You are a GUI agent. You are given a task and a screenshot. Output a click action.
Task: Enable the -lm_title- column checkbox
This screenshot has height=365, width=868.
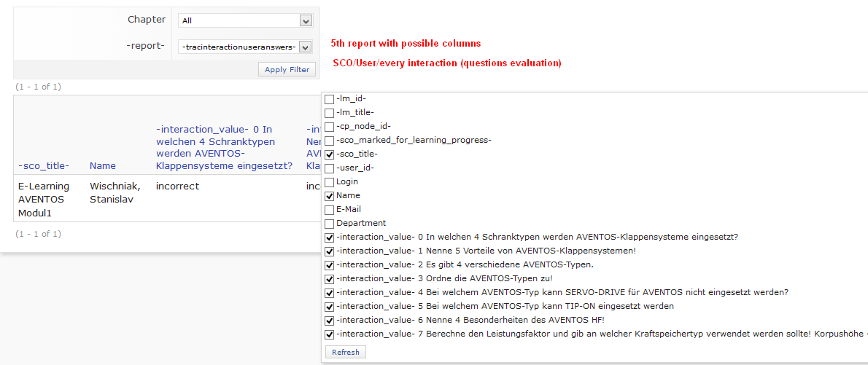pos(330,113)
